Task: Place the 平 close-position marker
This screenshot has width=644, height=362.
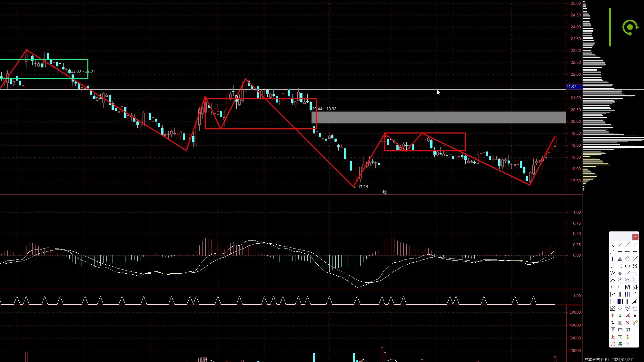Action: [628, 344]
